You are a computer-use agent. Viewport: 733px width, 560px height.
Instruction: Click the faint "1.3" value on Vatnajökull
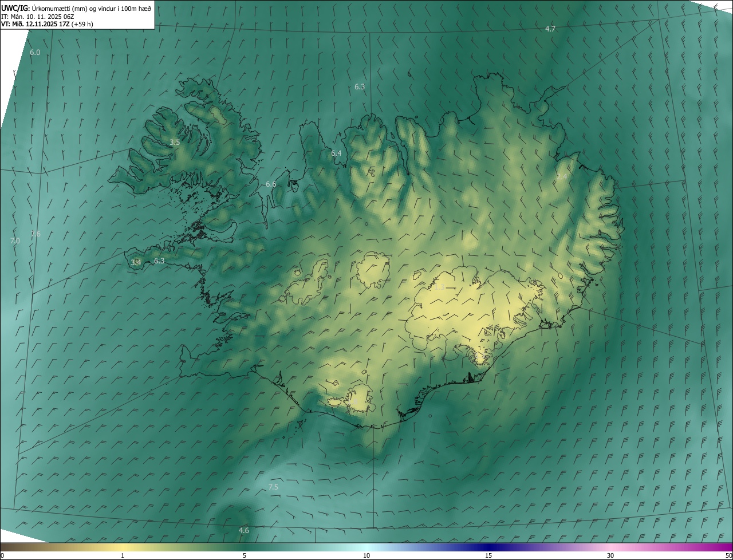coord(439,287)
